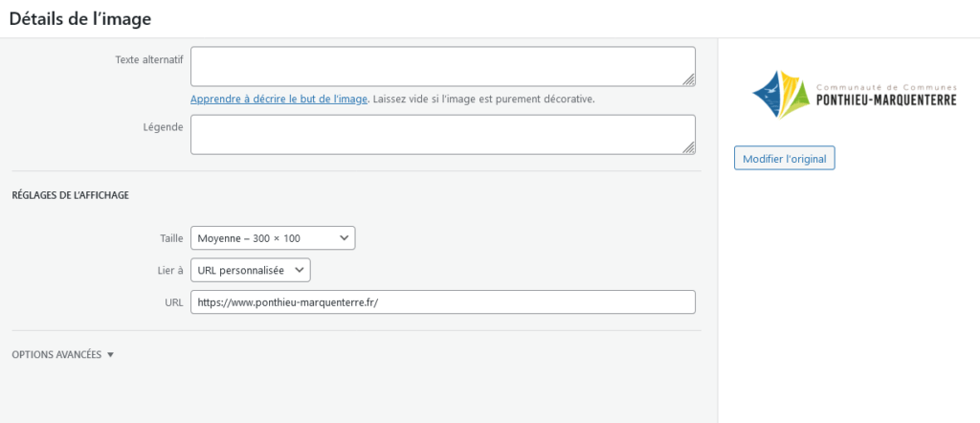Click the triangle beside Options avancées
Screen dimensions: 980x423
[x=110, y=355]
